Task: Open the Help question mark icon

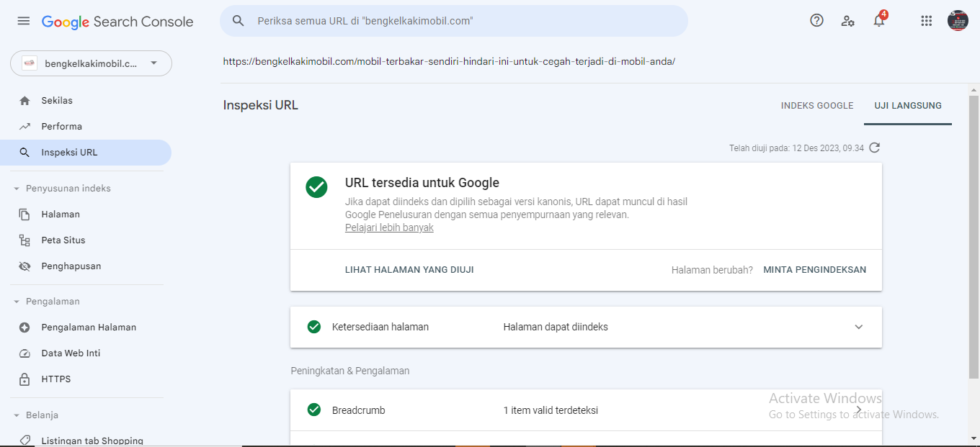Action: [816, 21]
